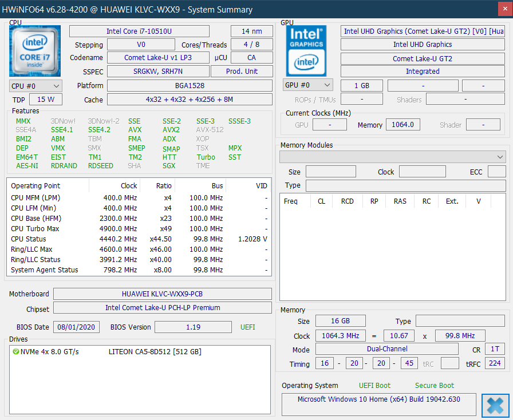Select the LITEON CA5-8D512 drive entry
The height and width of the screenshot is (420, 513).
[155, 352]
